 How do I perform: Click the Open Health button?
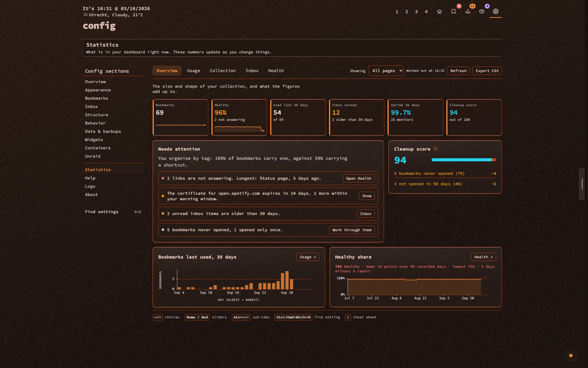click(x=359, y=178)
